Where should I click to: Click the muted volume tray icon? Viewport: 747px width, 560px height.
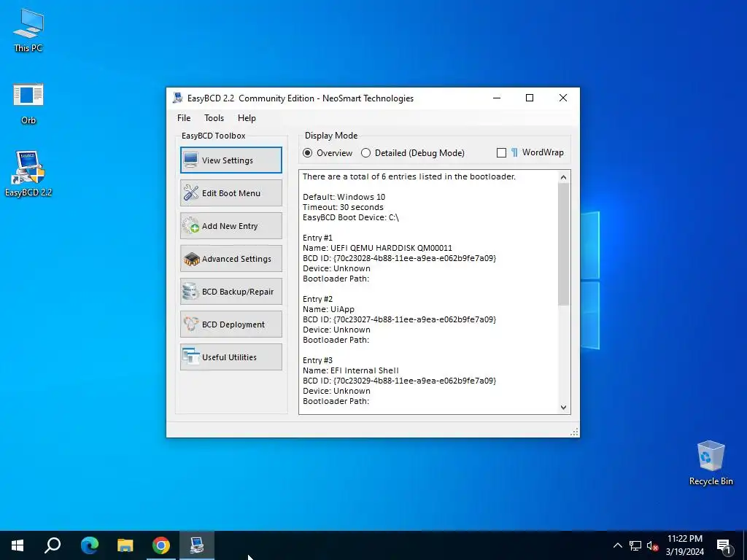point(652,545)
